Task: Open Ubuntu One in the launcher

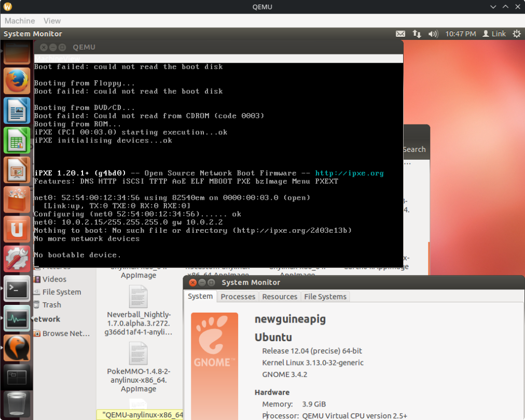Action: (17, 230)
